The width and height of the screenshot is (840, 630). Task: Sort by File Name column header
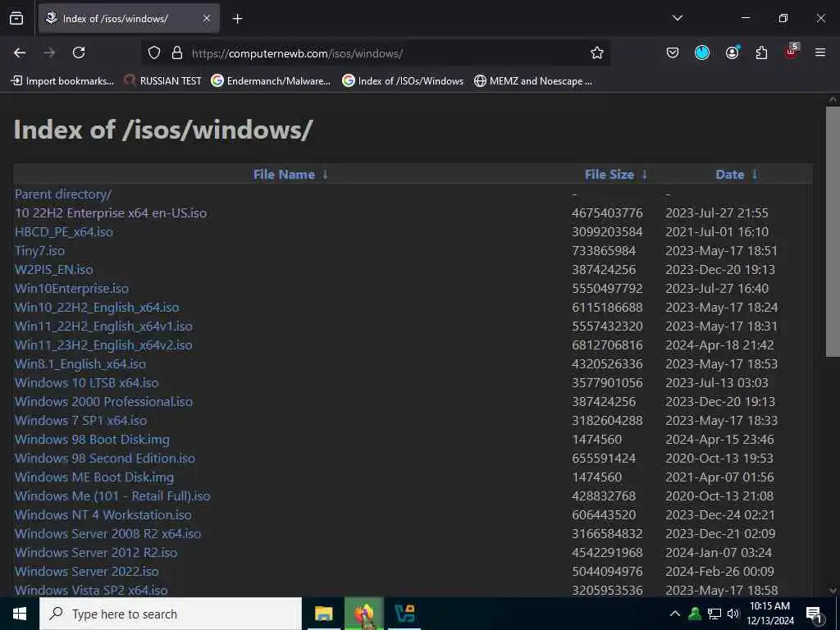click(x=284, y=174)
